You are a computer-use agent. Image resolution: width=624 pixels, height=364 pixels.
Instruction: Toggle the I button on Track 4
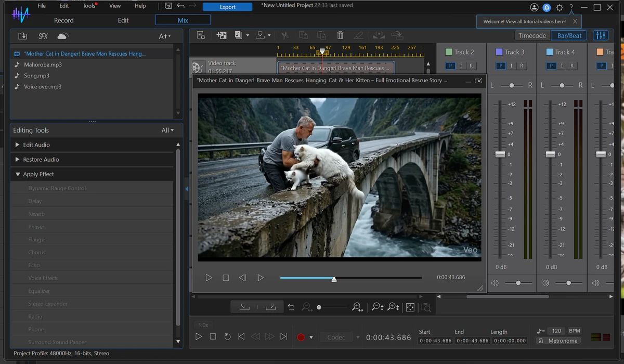tap(561, 66)
